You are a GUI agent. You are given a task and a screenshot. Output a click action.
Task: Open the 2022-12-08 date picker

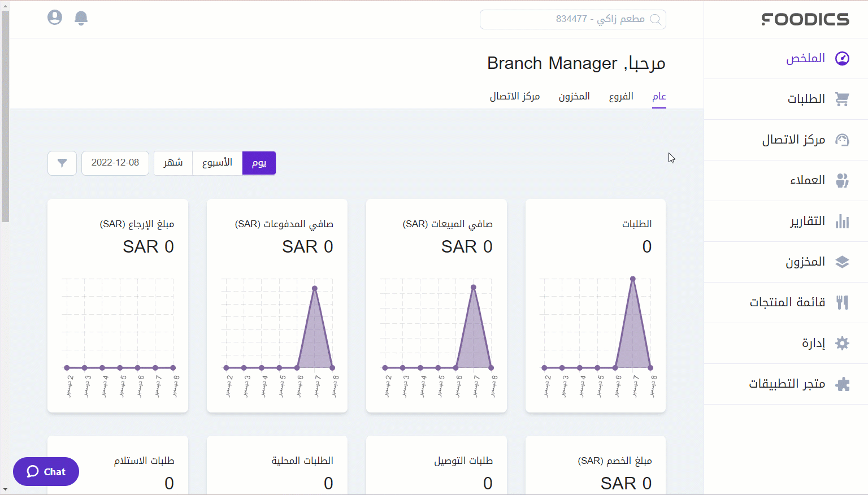[x=115, y=163]
